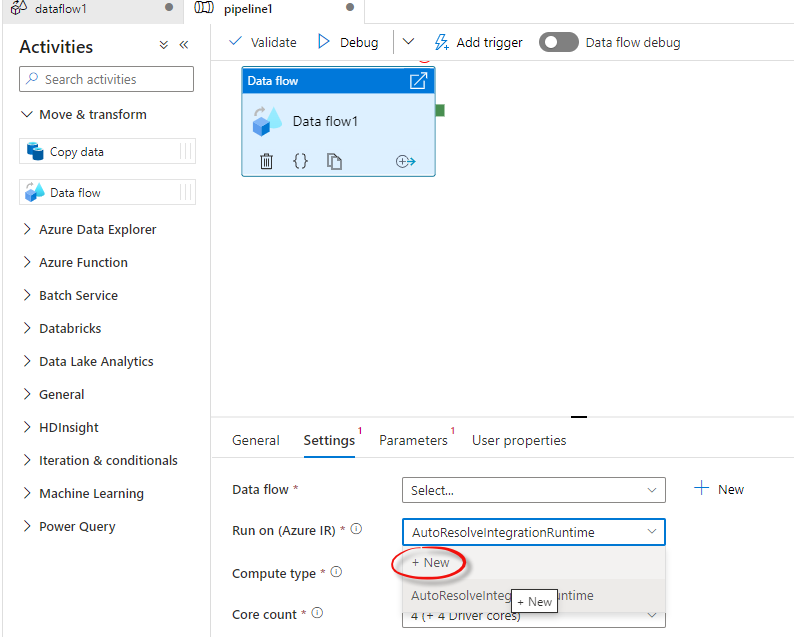Collapse Activities pane with double left chevron
Image resolution: width=794 pixels, height=637 pixels.
pyautogui.click(x=184, y=45)
